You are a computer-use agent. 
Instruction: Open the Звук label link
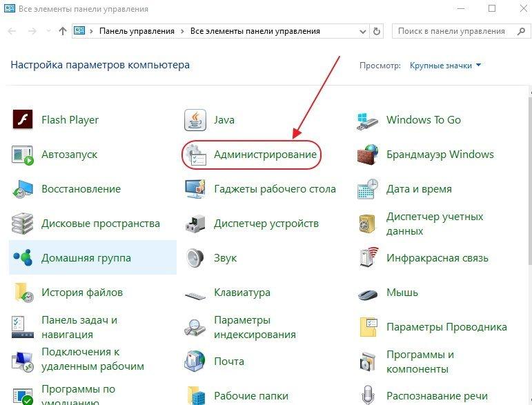click(x=225, y=258)
